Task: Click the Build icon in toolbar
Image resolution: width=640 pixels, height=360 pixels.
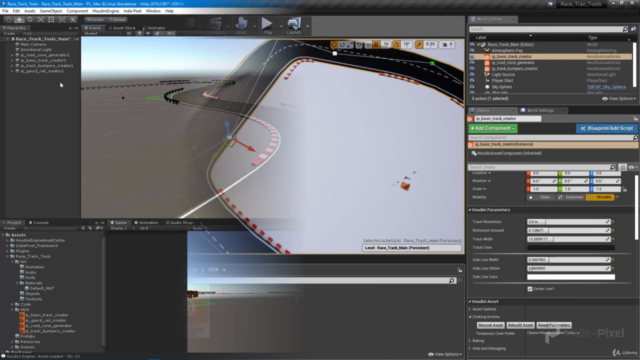Action: point(241,24)
